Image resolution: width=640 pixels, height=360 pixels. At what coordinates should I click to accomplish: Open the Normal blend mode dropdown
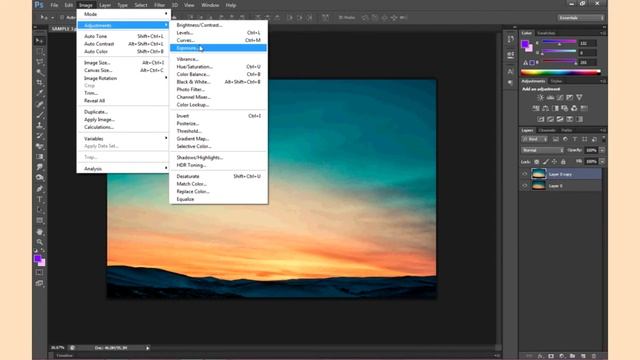point(542,150)
